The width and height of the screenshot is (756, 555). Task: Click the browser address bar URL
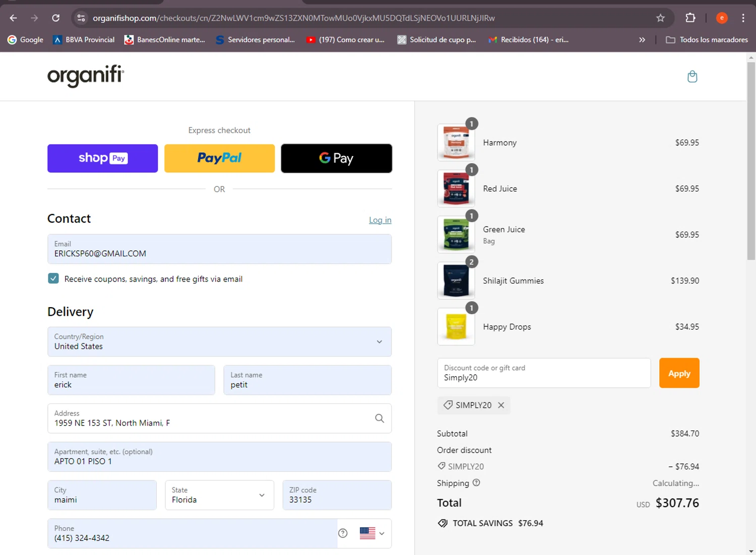coord(294,18)
